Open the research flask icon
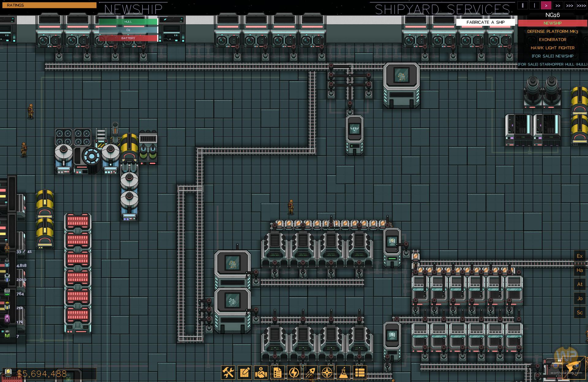Image resolution: width=588 pixels, height=382 pixels. click(343, 373)
